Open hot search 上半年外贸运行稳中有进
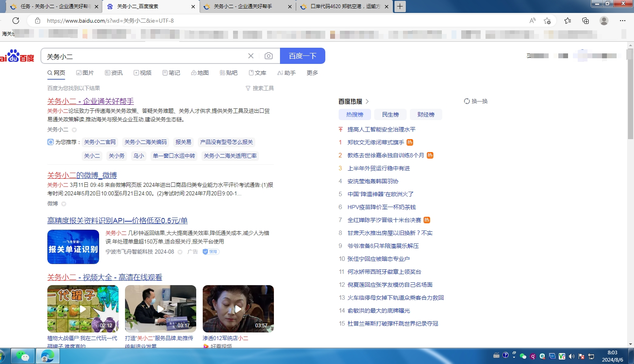The image size is (634, 364). coord(379,168)
